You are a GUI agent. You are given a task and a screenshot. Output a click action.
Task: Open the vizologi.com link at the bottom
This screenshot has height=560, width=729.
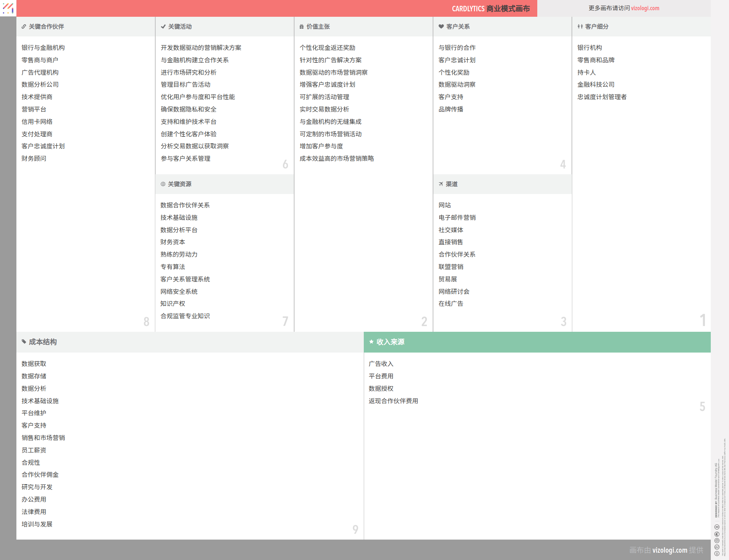coord(670,551)
